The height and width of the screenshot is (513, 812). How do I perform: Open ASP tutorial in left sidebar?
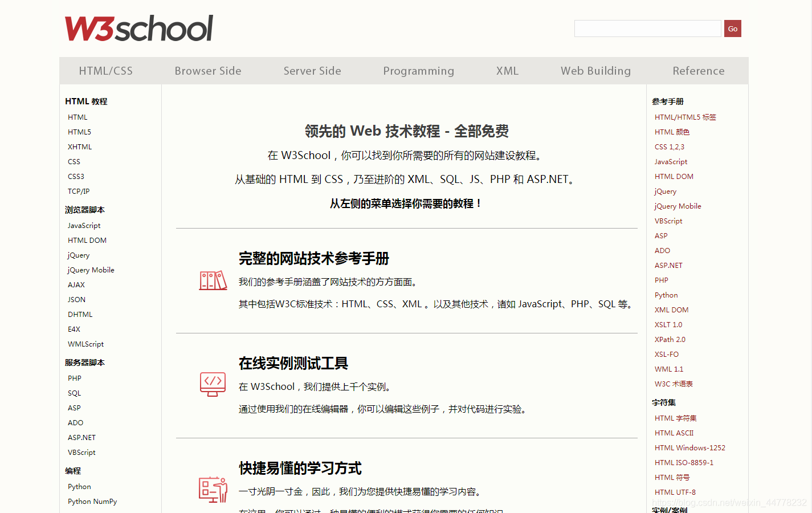tap(74, 408)
